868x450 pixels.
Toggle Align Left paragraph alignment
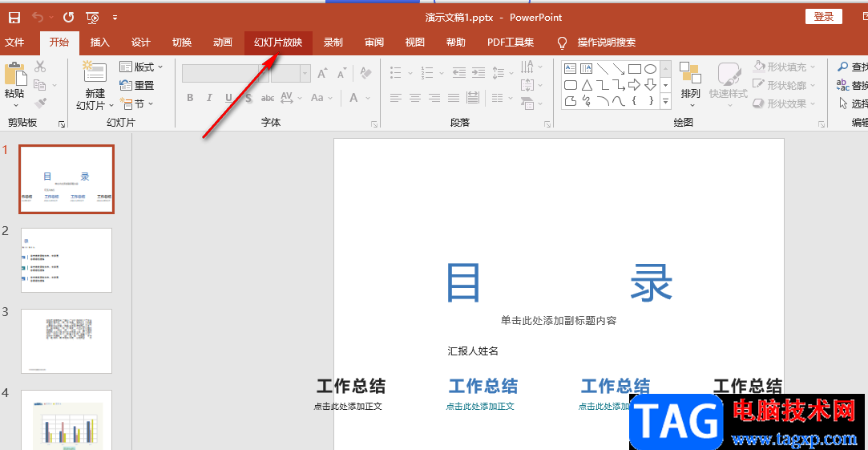click(395, 98)
